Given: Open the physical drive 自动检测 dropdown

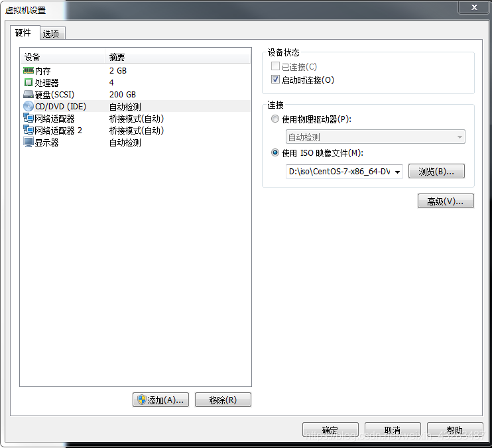Looking at the screenshot, I should click(375, 137).
